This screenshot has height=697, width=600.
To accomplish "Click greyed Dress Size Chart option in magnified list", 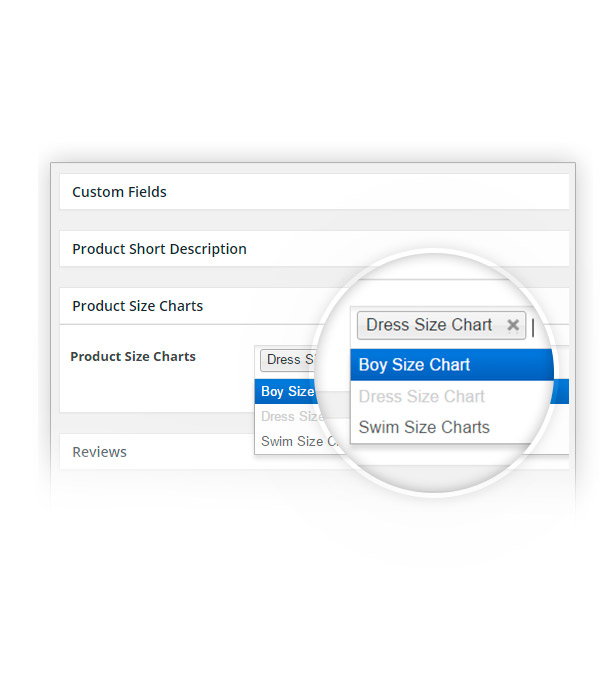I will [x=421, y=396].
